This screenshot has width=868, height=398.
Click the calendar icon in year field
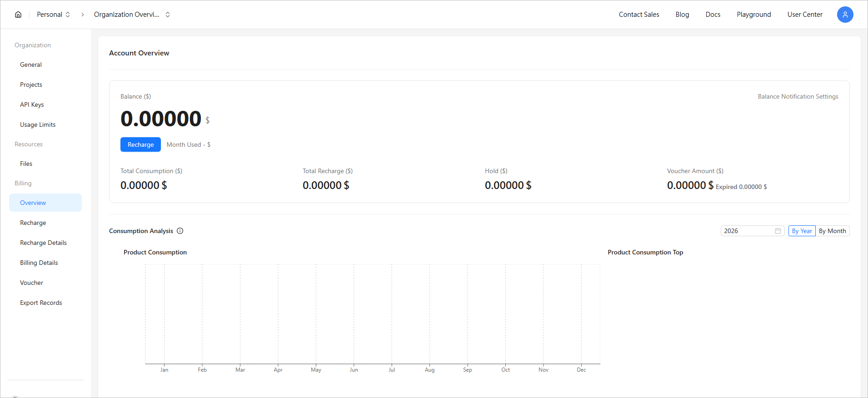click(x=778, y=231)
